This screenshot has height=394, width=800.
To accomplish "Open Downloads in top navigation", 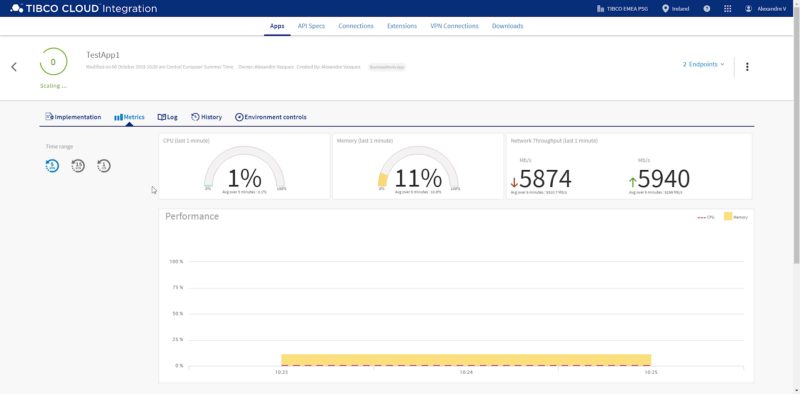I will 508,26.
